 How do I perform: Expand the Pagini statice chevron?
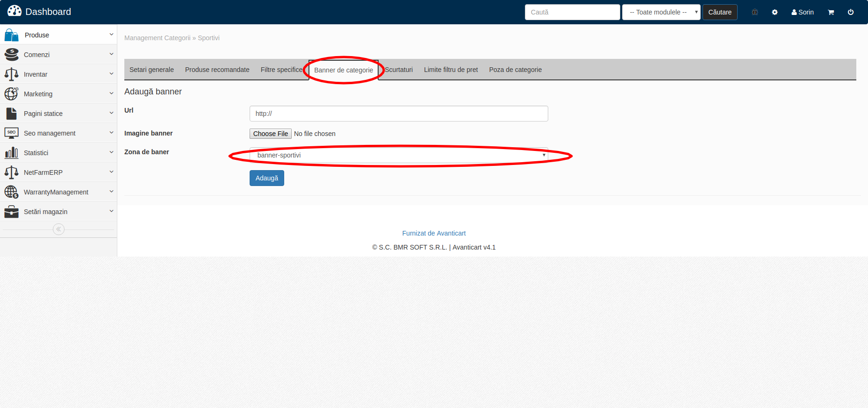[111, 113]
